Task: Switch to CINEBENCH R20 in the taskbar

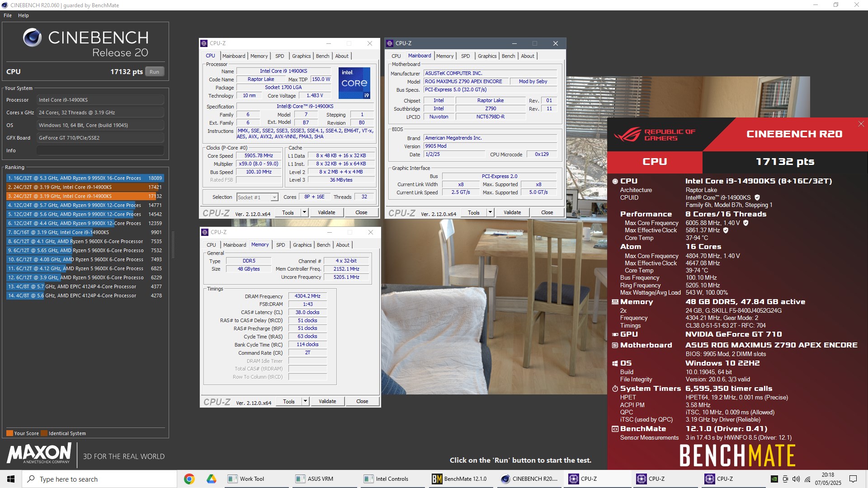Action: pos(528,479)
